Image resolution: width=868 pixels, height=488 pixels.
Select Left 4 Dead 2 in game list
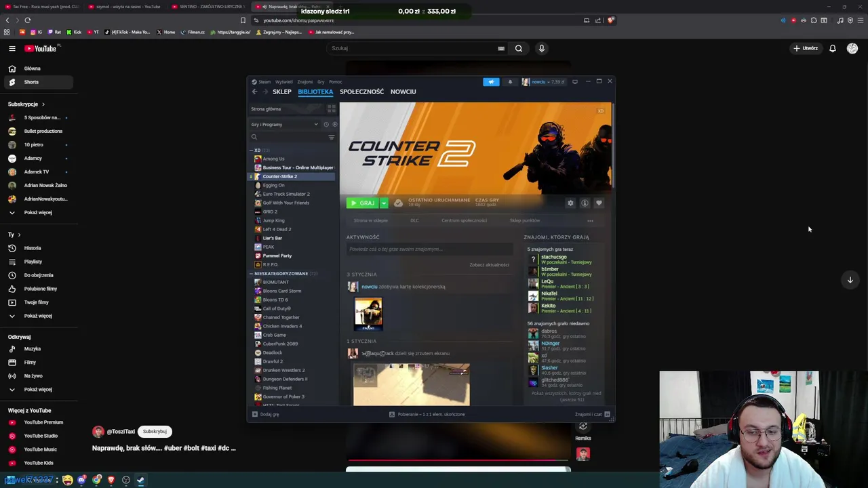point(277,230)
